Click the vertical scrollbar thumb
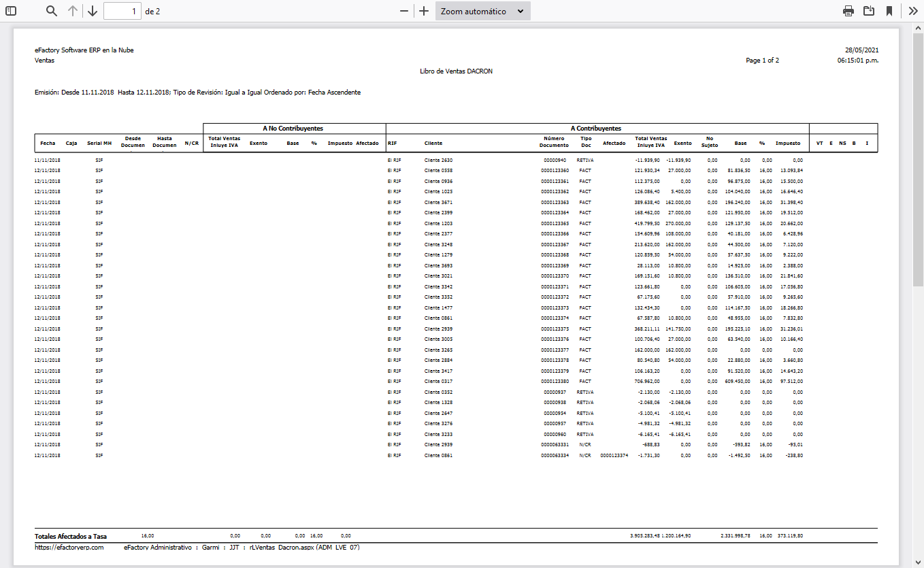This screenshot has width=924, height=568. click(x=918, y=156)
